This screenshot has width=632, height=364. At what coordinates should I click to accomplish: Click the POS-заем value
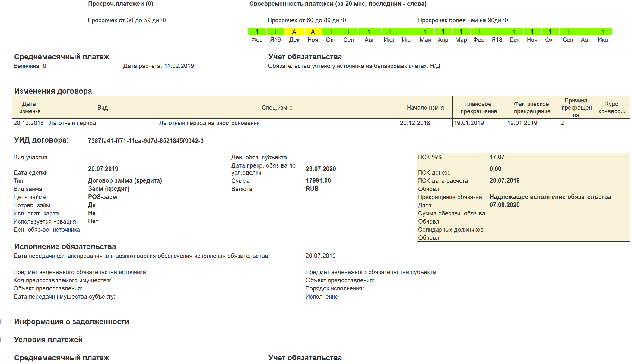(x=102, y=197)
